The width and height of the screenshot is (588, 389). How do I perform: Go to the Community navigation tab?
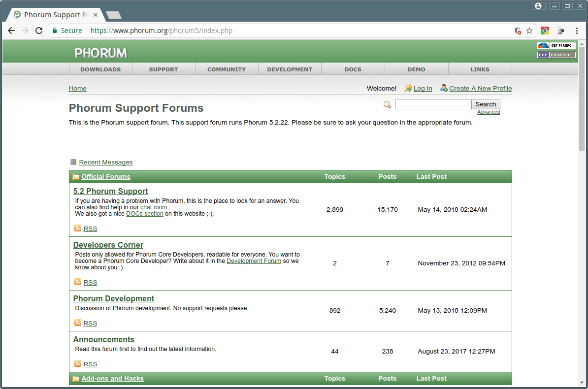coord(227,69)
